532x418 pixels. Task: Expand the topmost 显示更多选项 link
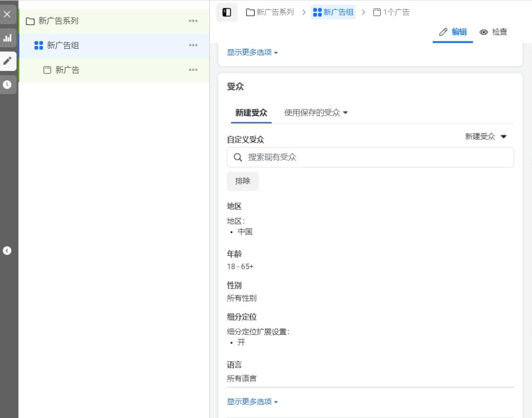(x=252, y=52)
